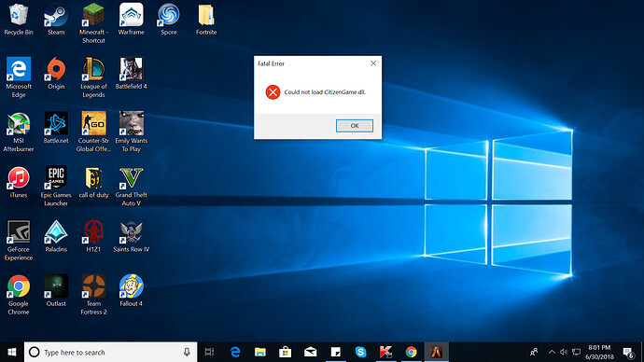This screenshot has width=644, height=362.
Task: Select the Grand Theft Auto V icon
Action: tap(131, 186)
